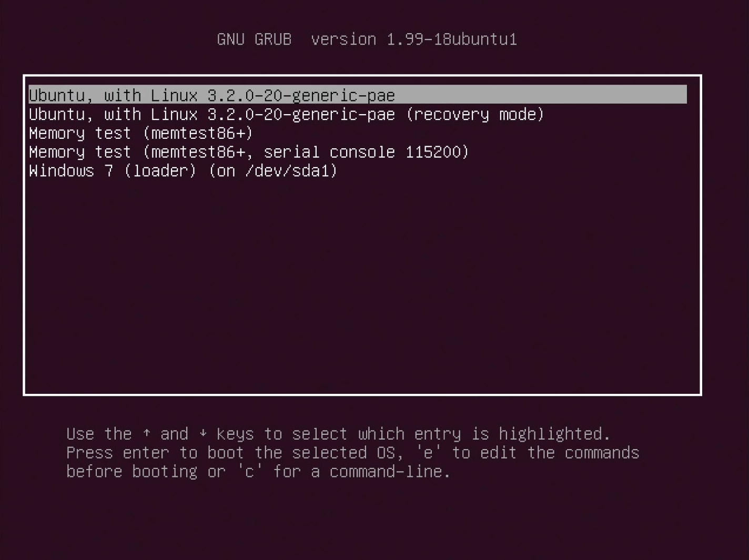The image size is (749, 560).
Task: Pick memtest86+ serial console 115200 entry
Action: point(248,152)
